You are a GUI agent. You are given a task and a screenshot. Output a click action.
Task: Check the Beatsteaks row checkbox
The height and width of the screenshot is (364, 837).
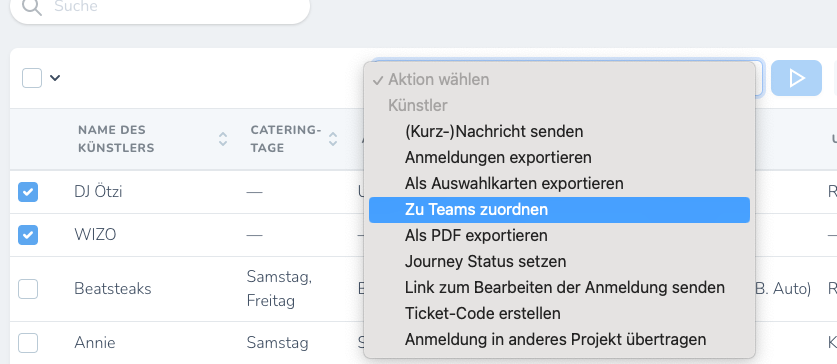[28, 289]
